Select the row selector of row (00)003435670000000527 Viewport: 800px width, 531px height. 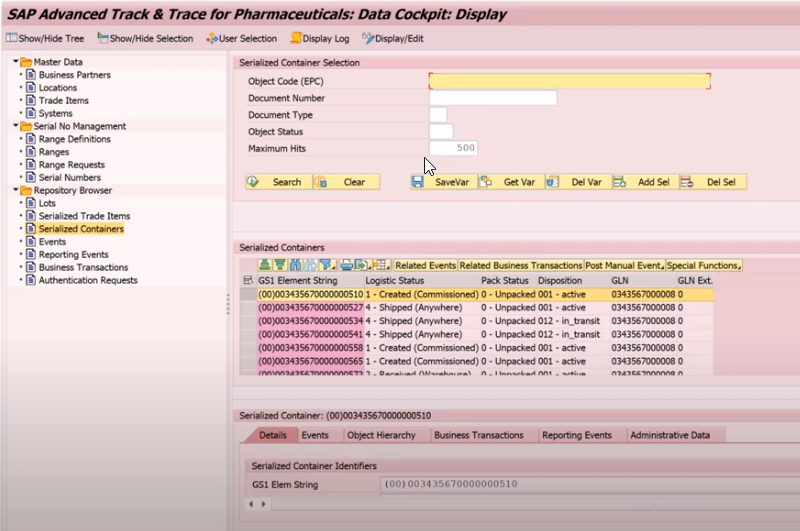pyautogui.click(x=248, y=308)
